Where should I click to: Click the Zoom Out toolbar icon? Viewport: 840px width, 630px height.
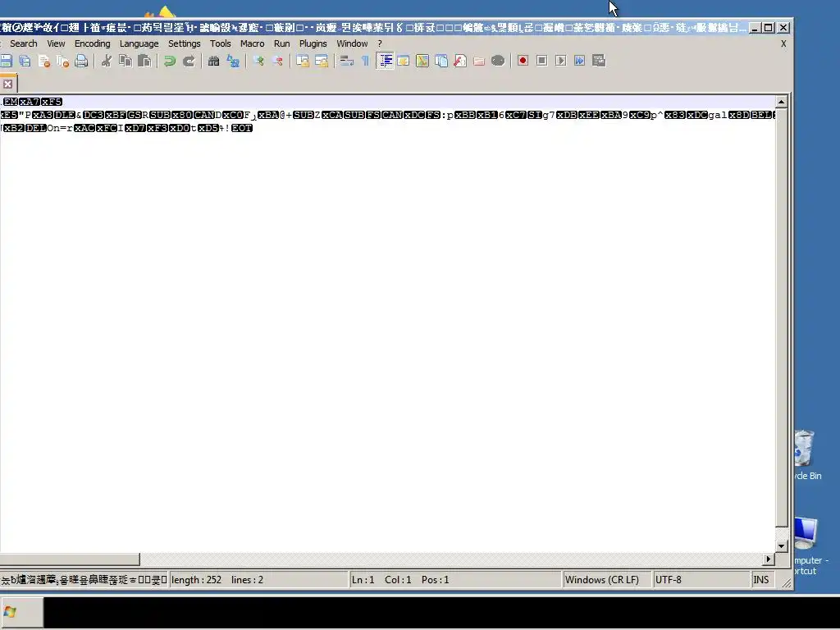(x=277, y=61)
